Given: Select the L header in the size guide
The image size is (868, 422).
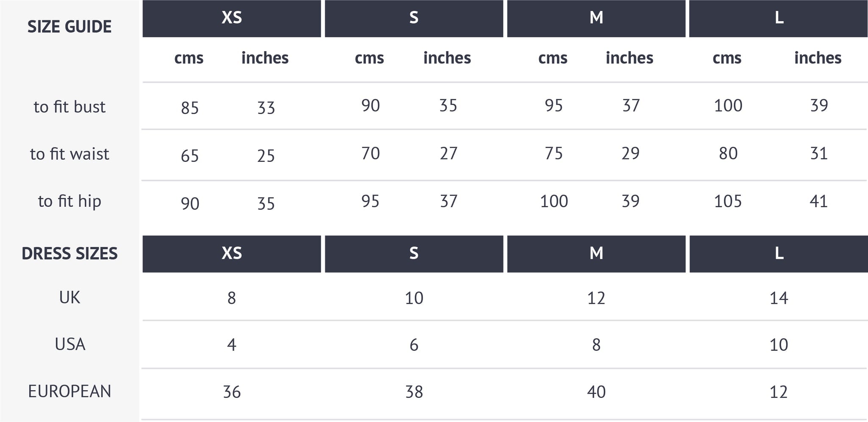Looking at the screenshot, I should click(778, 18).
